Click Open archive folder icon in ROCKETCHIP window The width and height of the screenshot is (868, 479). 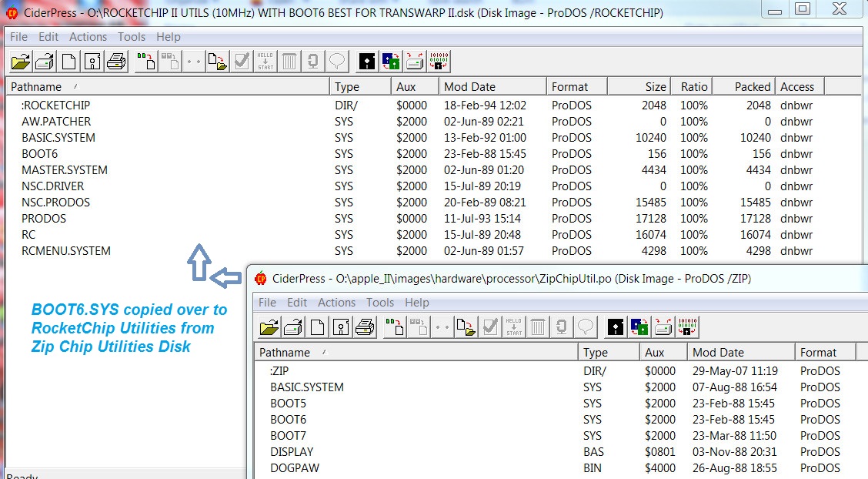tap(21, 61)
